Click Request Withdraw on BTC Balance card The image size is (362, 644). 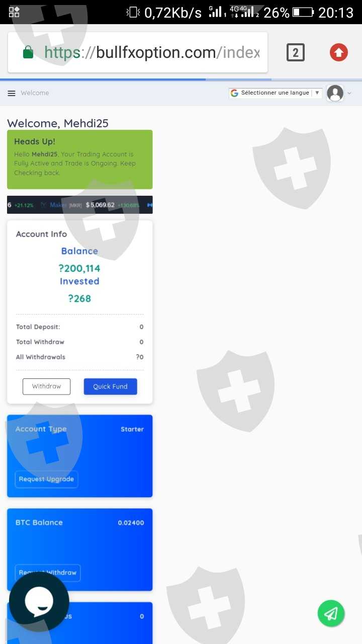tap(48, 573)
